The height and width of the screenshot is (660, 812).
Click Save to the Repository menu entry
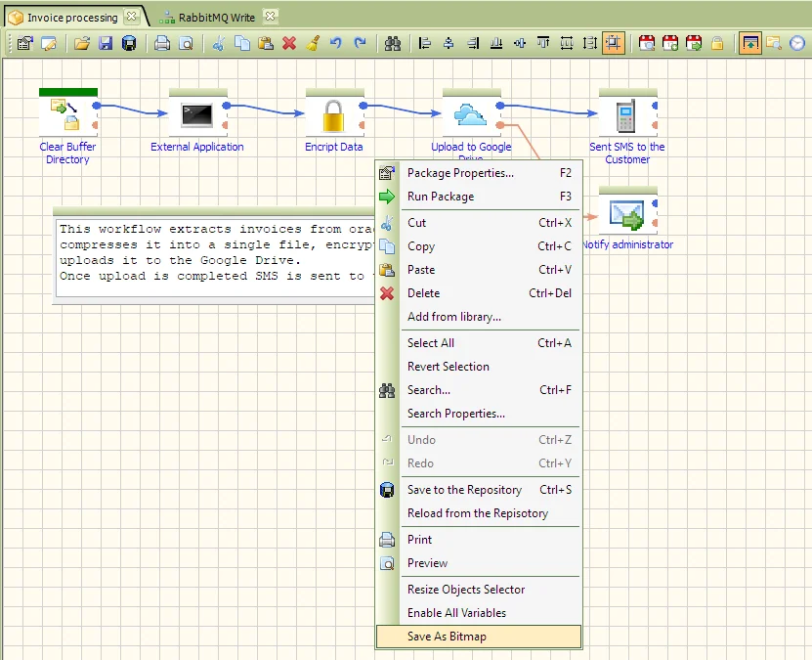pos(479,490)
